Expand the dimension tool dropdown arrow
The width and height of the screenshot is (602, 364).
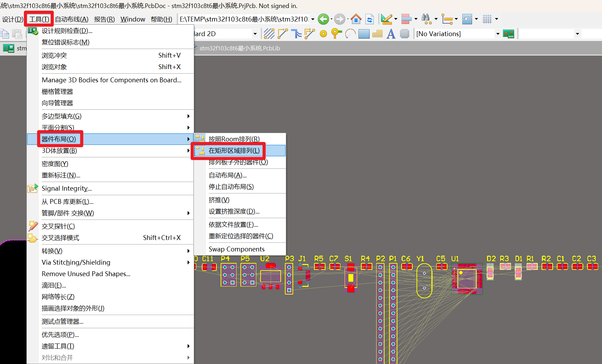point(456,19)
